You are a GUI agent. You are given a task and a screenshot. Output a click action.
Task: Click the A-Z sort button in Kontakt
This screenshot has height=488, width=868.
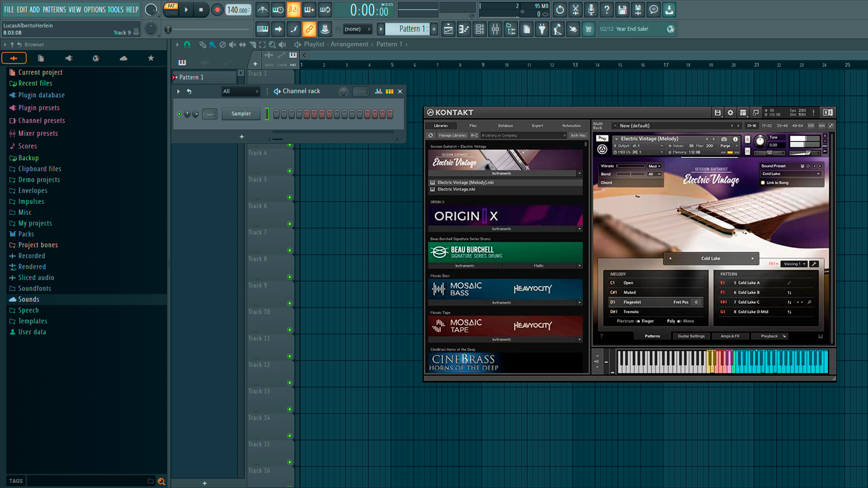pos(474,135)
